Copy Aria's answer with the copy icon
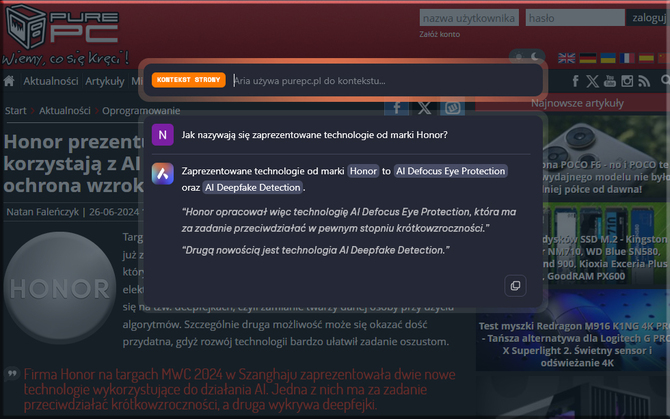 [x=515, y=286]
